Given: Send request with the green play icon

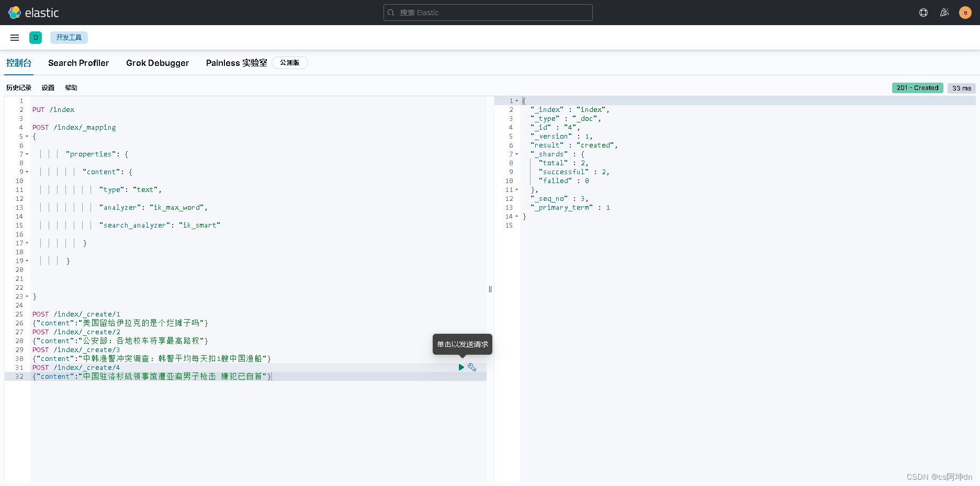Looking at the screenshot, I should click(x=461, y=367).
